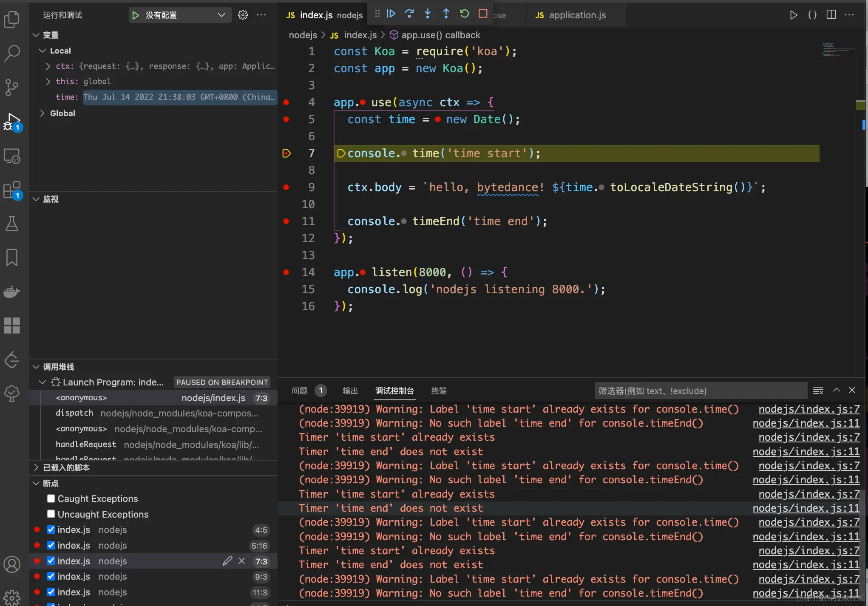Open launch.json via the gear icon
868x606 pixels.
pos(243,15)
